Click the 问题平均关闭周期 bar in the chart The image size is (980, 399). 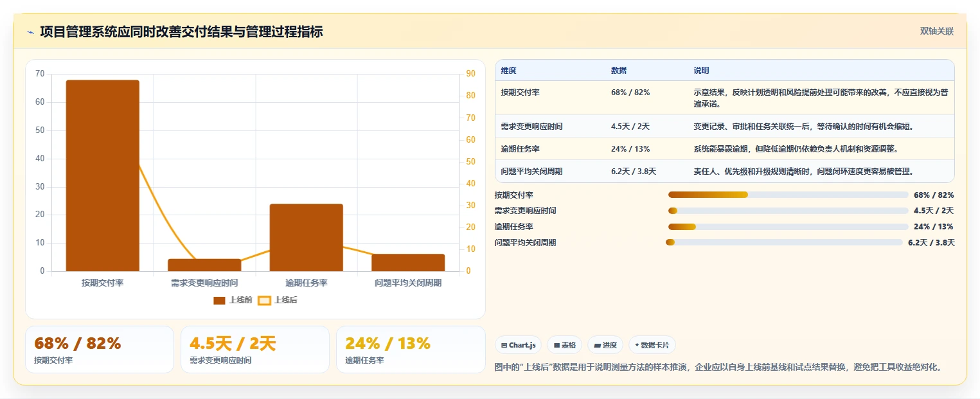tap(408, 263)
